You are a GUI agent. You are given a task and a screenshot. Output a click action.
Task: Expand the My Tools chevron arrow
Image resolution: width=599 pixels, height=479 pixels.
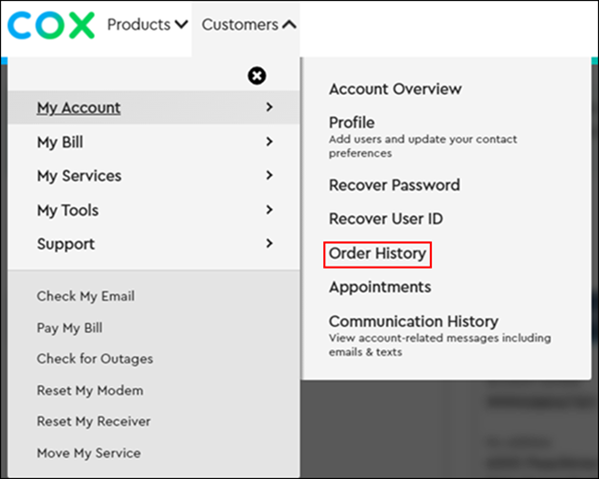coord(269,210)
